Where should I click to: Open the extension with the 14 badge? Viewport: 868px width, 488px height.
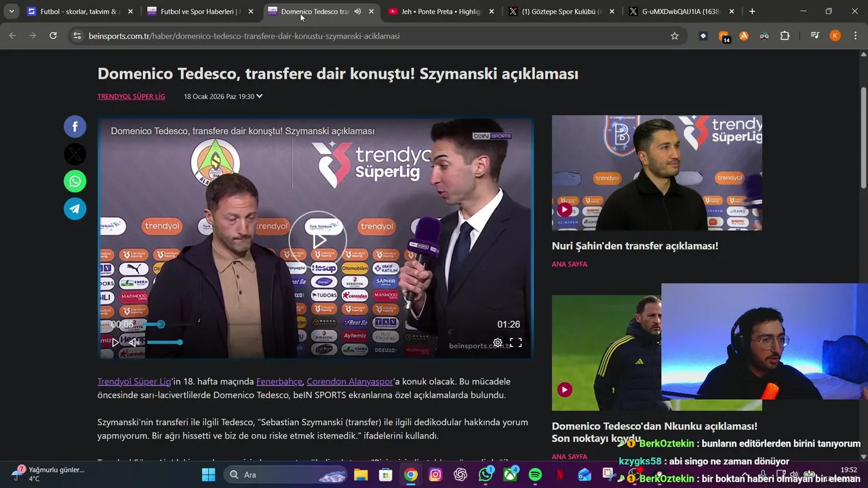(724, 37)
